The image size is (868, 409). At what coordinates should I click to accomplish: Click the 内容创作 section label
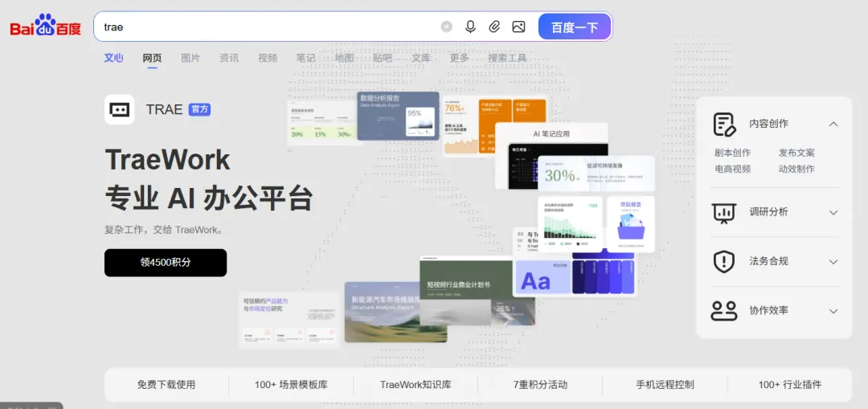[768, 124]
